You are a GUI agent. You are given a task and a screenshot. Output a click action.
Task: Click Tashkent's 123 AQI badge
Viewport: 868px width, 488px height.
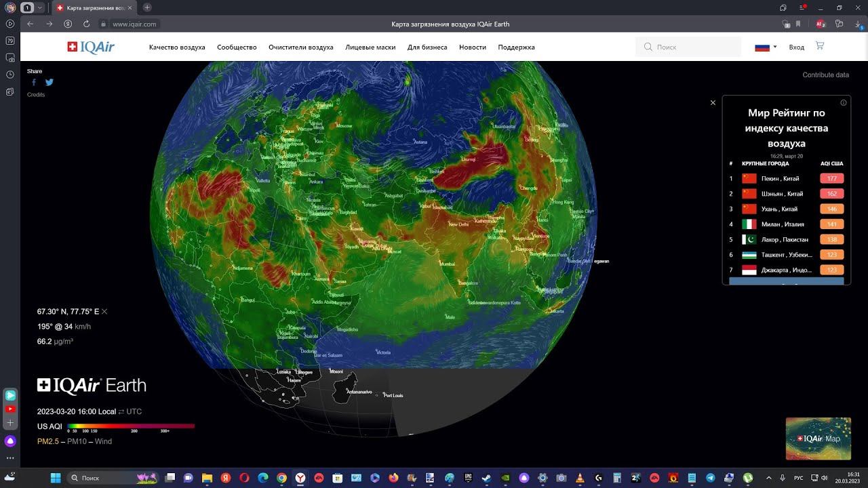[831, 255]
